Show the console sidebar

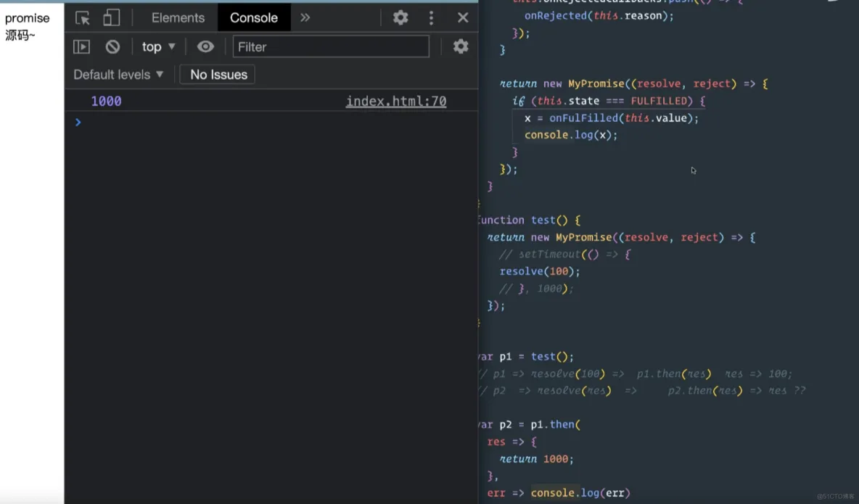[82, 46]
